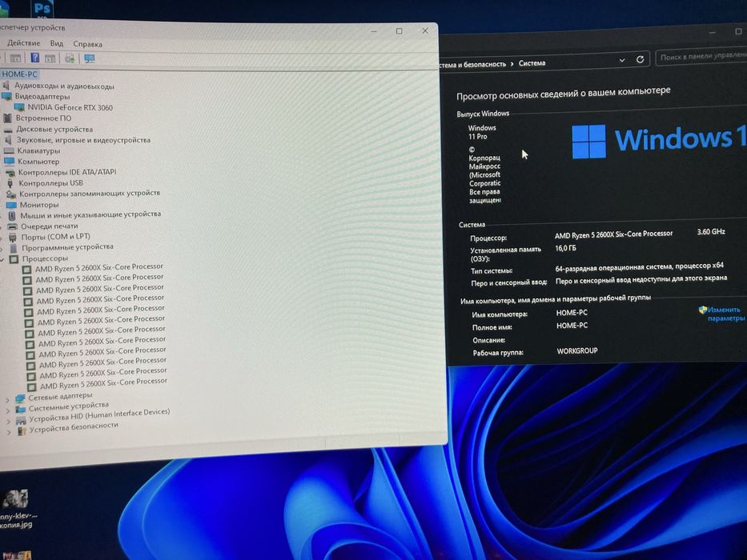747x560 pixels.
Task: Click the scan for hardware changes monitor icon
Action: coord(89,58)
